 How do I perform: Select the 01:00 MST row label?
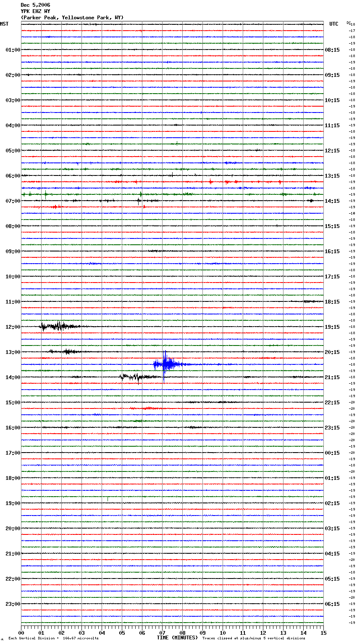point(13,50)
